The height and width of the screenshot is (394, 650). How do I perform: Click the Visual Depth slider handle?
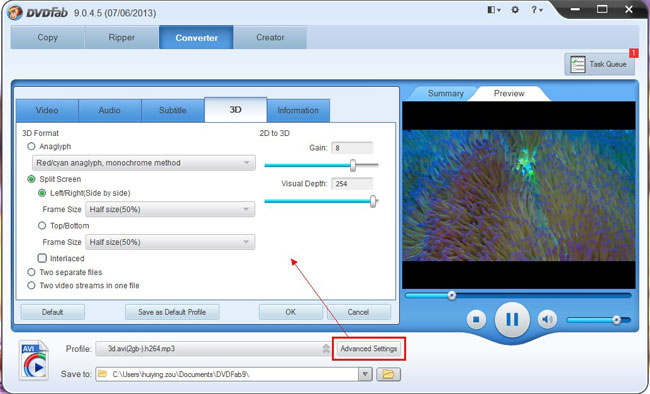pos(373,202)
